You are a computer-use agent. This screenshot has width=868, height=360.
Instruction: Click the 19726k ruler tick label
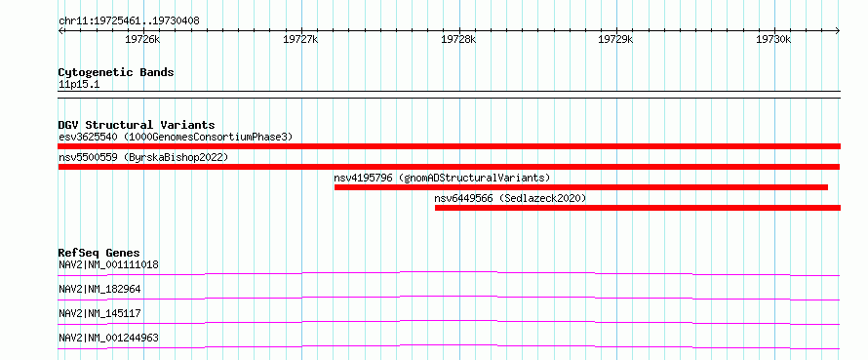[x=142, y=39]
